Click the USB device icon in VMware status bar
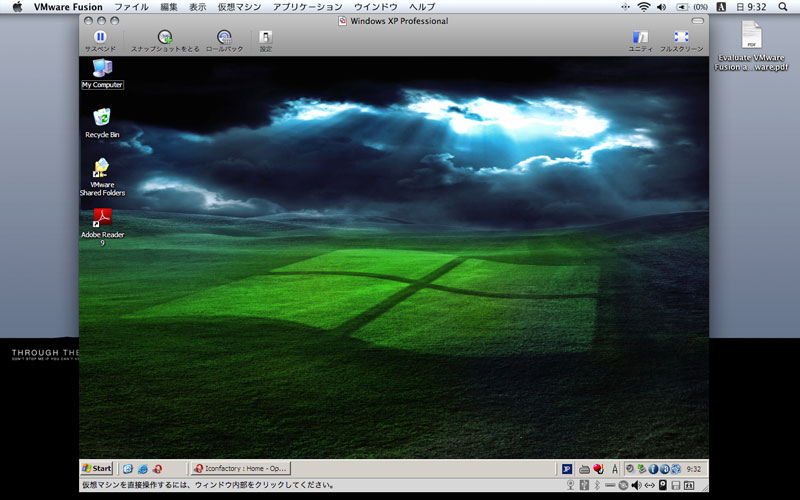Image resolution: width=800 pixels, height=500 pixels. (584, 485)
